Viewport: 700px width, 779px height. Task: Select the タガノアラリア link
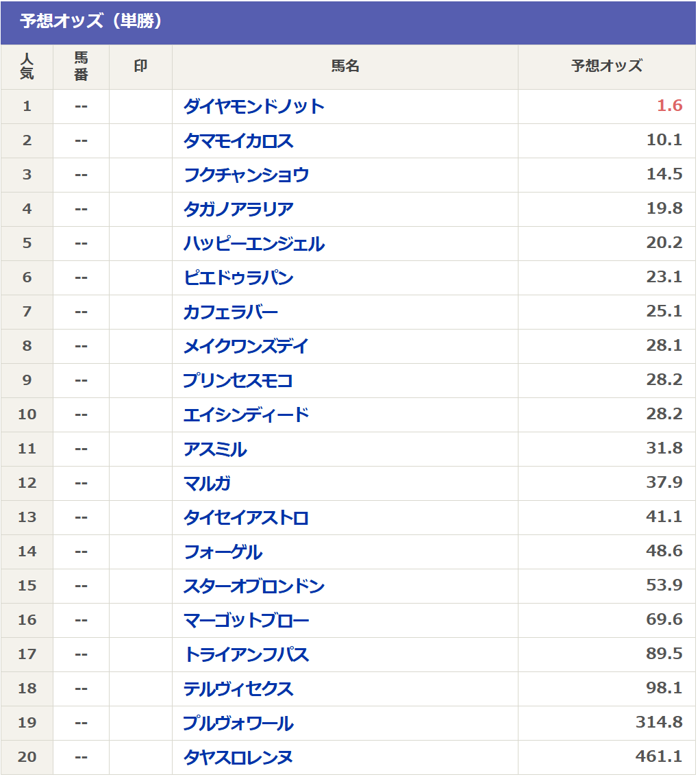pos(238,209)
